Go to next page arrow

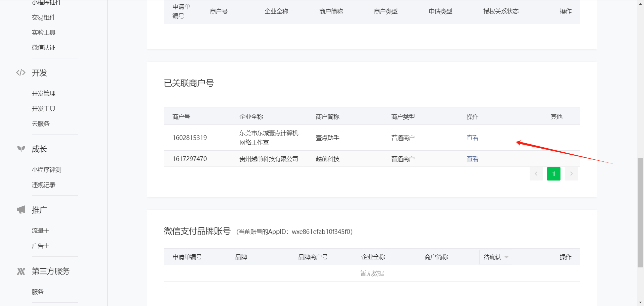pyautogui.click(x=571, y=174)
